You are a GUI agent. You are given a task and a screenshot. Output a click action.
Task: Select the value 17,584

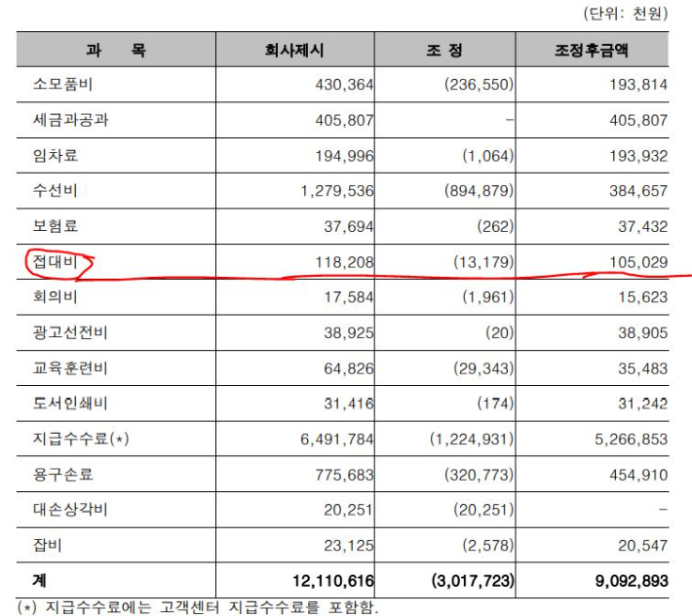click(x=349, y=297)
